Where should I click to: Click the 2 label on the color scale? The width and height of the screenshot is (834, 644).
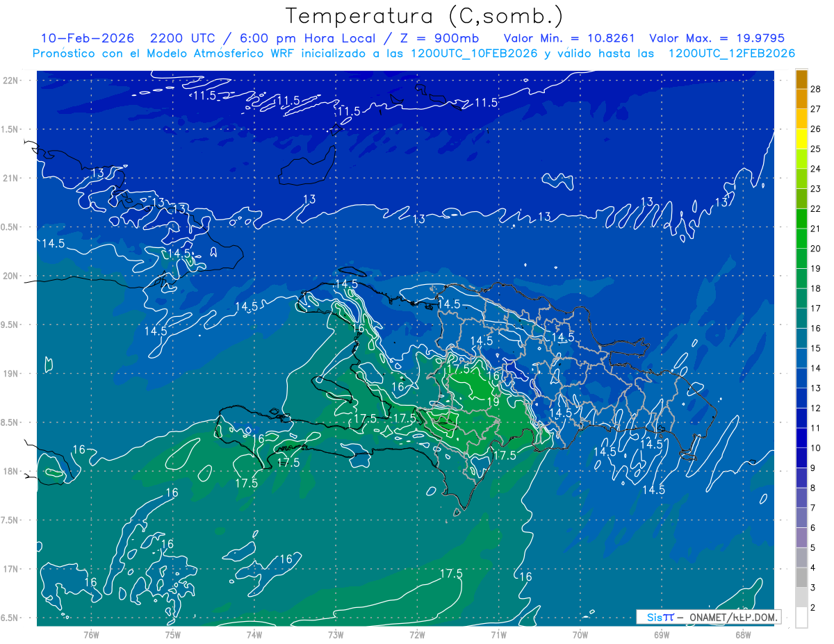812,608
